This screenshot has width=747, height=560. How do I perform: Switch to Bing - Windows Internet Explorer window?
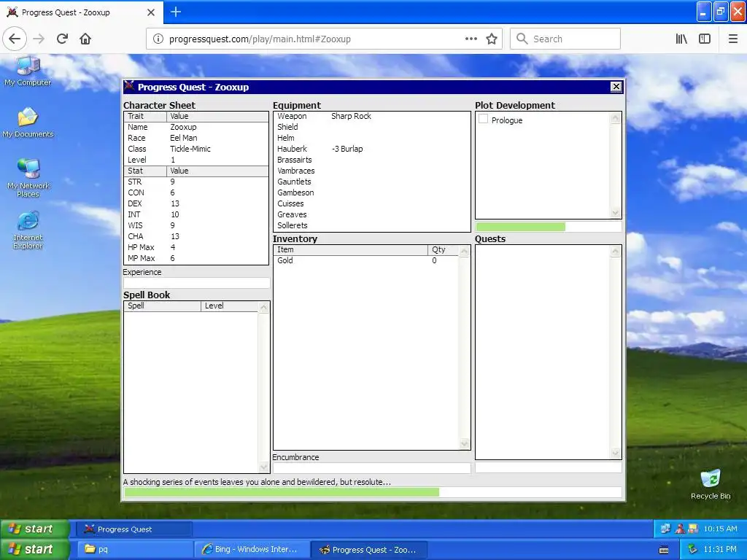[x=252, y=550]
